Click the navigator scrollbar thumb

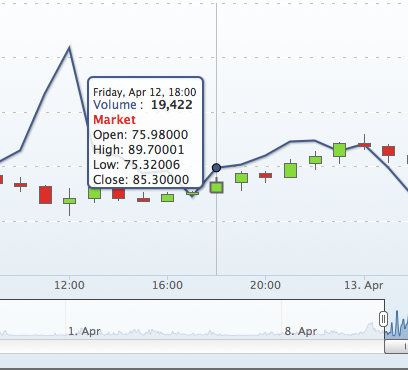396,346
